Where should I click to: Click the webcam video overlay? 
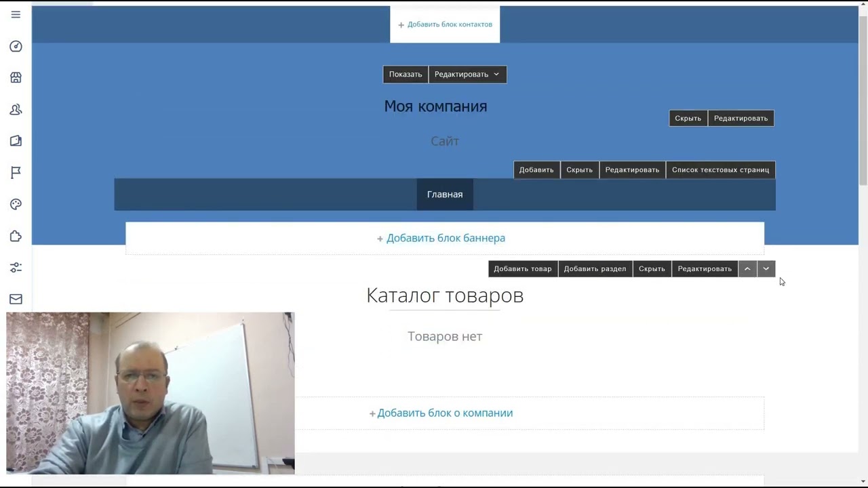[x=151, y=393]
